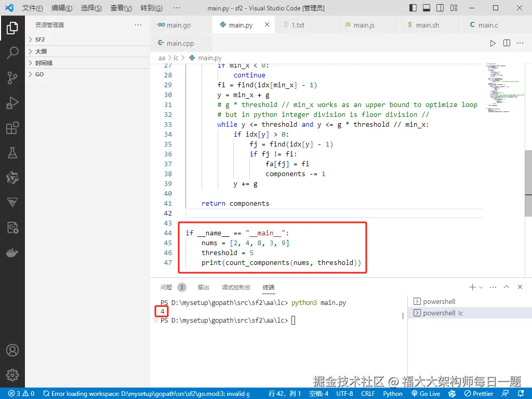The width and height of the screenshot is (532, 399).
Task: Open errors and warnings status bar indicator
Action: (21, 394)
